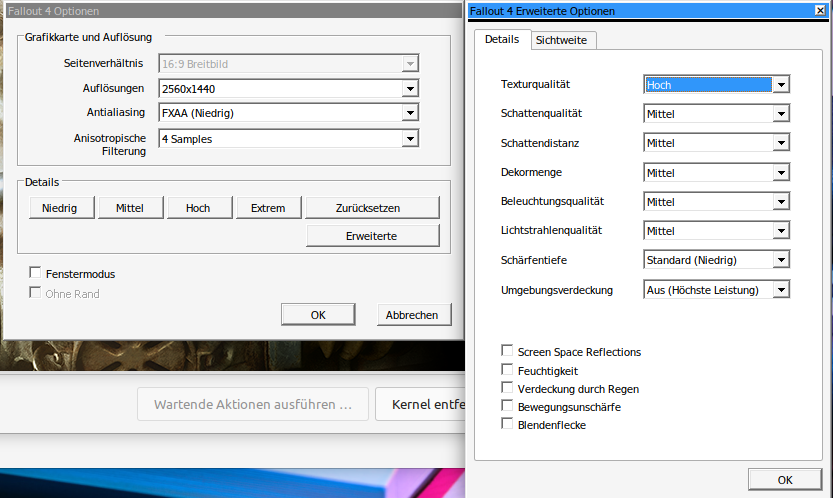
Task: Enable Screen Space Reflections checkbox
Action: pos(507,351)
